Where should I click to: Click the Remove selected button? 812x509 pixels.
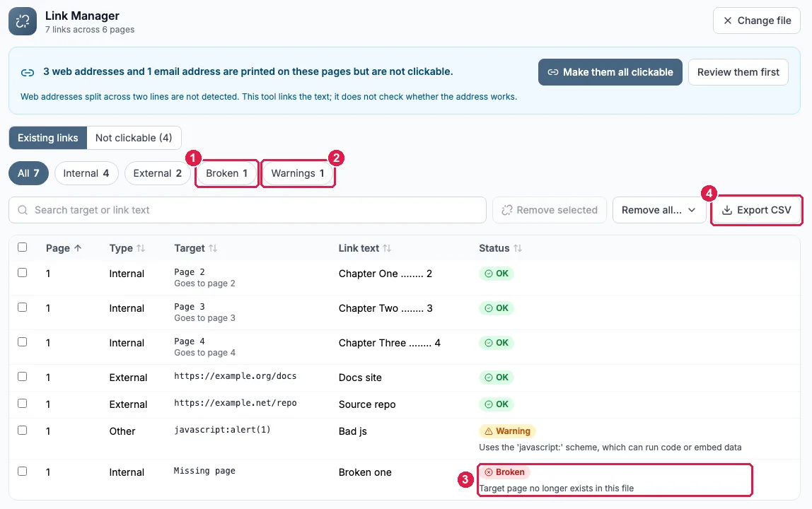(550, 210)
